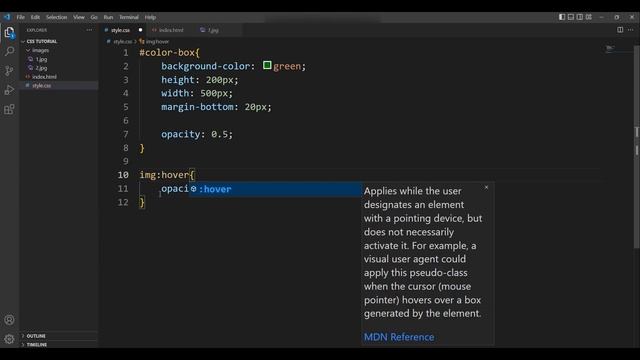Open the MDN Reference link
This screenshot has width=640, height=360.
click(x=399, y=337)
